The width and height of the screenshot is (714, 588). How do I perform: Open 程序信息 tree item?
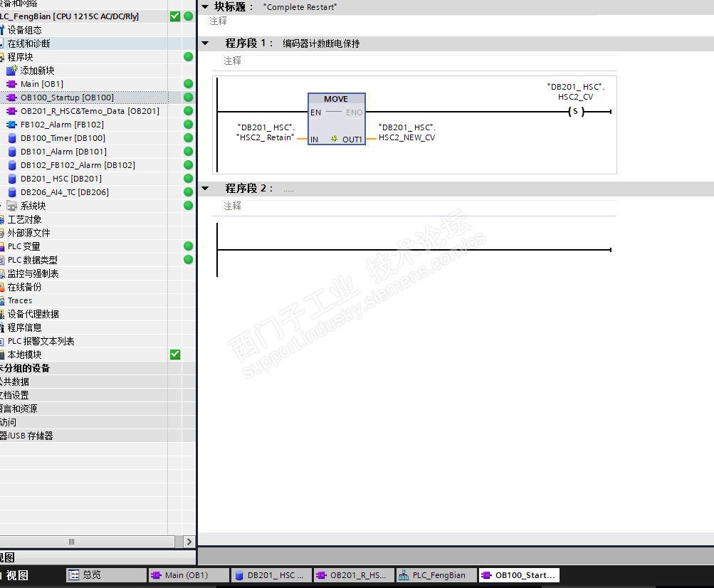tap(25, 327)
